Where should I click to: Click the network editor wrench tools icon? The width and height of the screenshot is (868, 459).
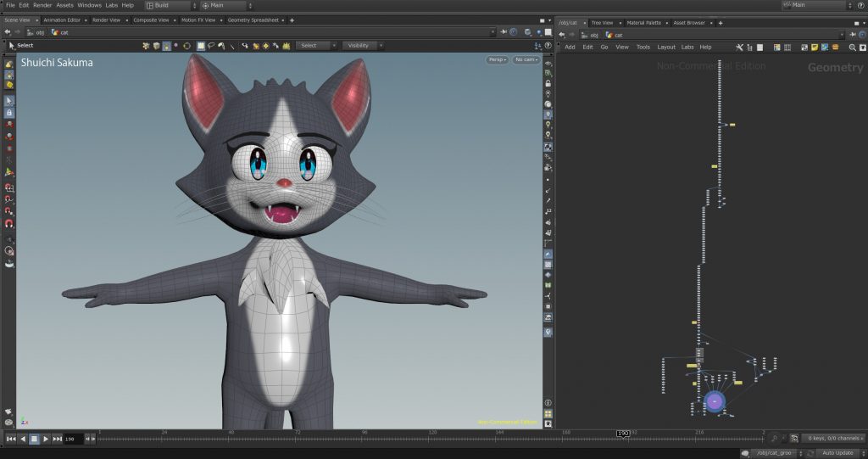tap(739, 47)
